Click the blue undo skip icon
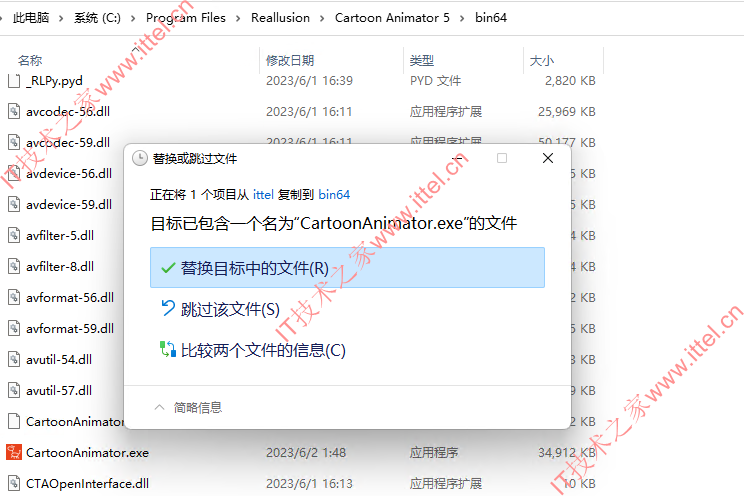 168,308
